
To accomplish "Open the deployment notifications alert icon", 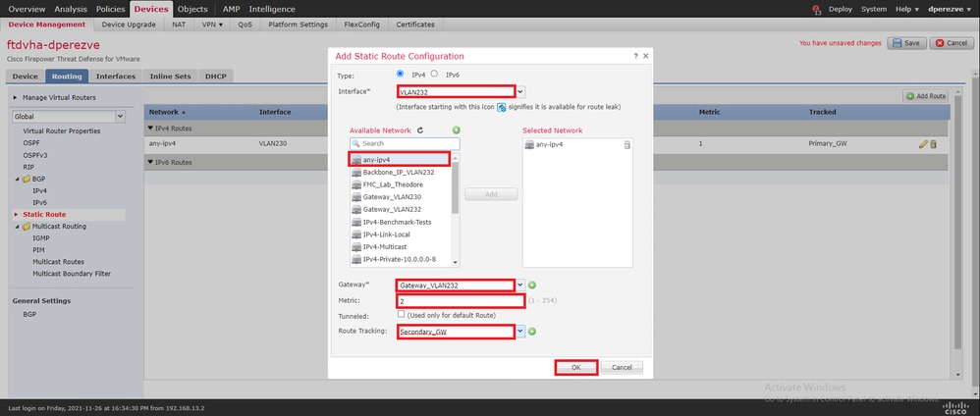I will pyautogui.click(x=816, y=10).
